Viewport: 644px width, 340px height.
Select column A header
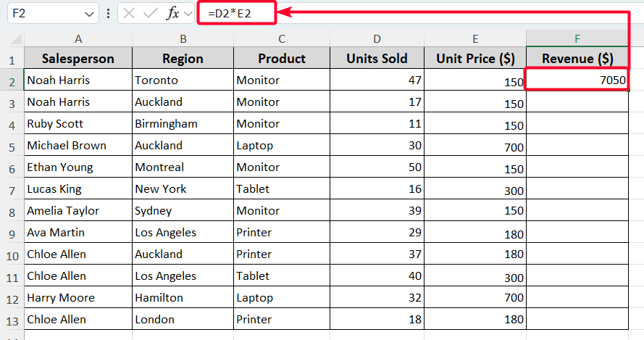78,38
